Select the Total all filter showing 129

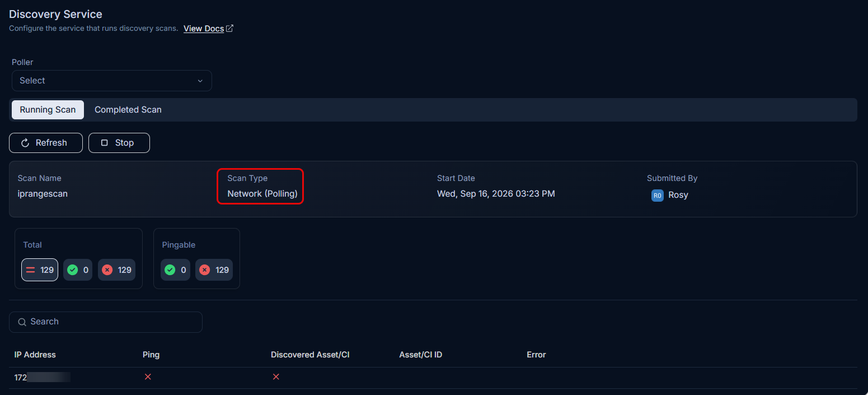(x=40, y=270)
